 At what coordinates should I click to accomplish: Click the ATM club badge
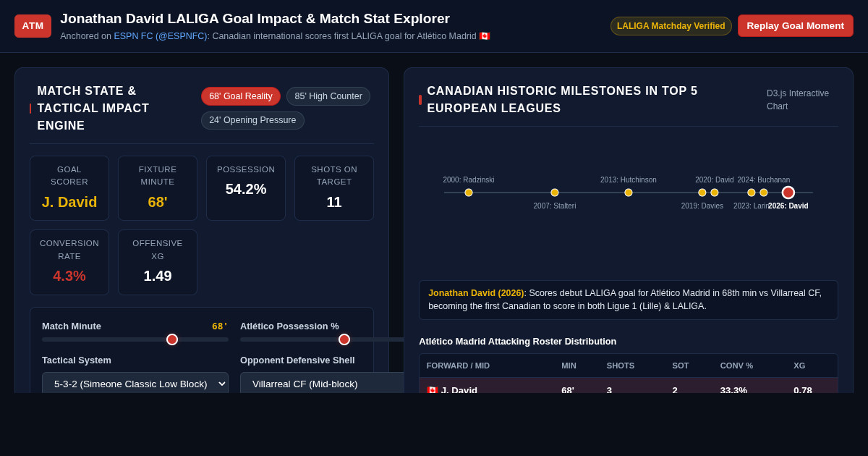[x=33, y=26]
